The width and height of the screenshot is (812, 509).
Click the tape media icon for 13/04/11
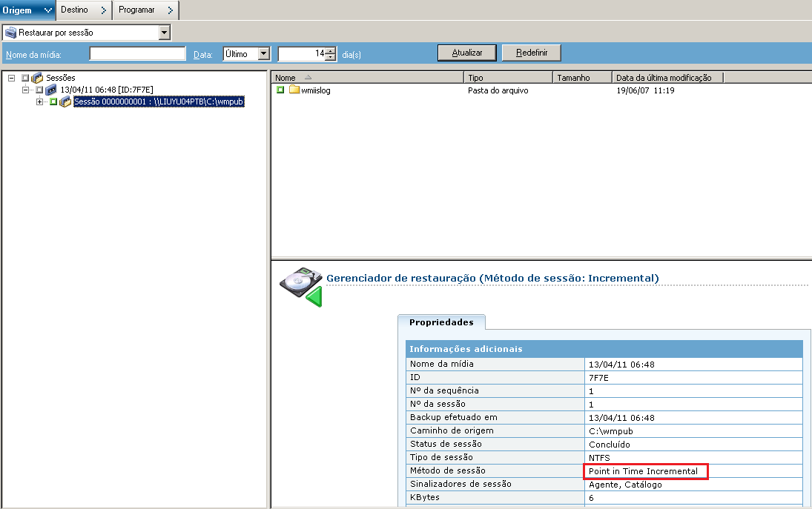[51, 90]
